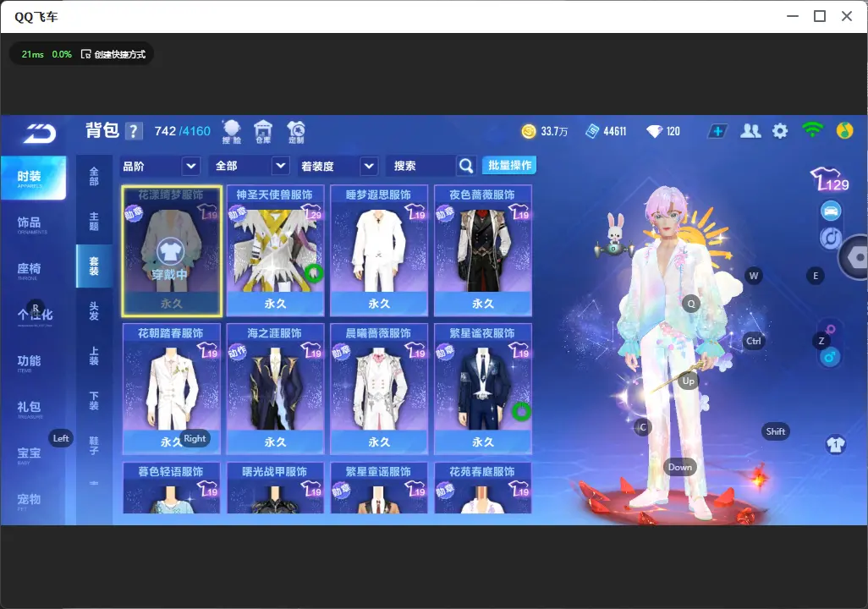Select the 主题 theme subcategory
The height and width of the screenshot is (609, 868).
[x=94, y=221]
